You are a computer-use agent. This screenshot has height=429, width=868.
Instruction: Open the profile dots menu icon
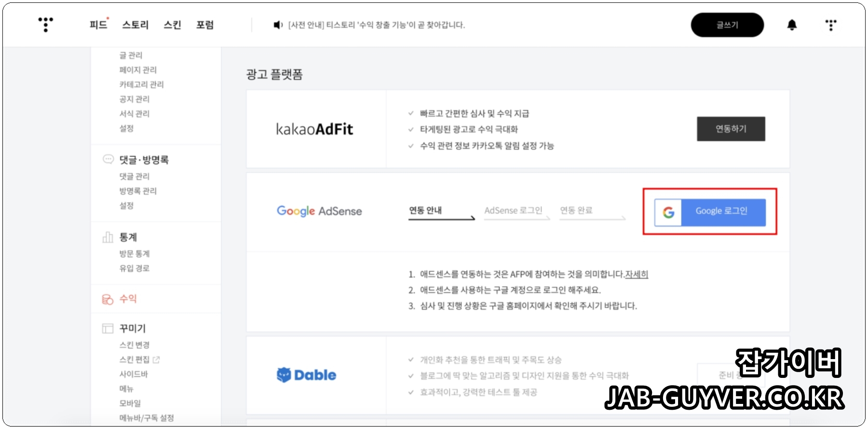831,25
